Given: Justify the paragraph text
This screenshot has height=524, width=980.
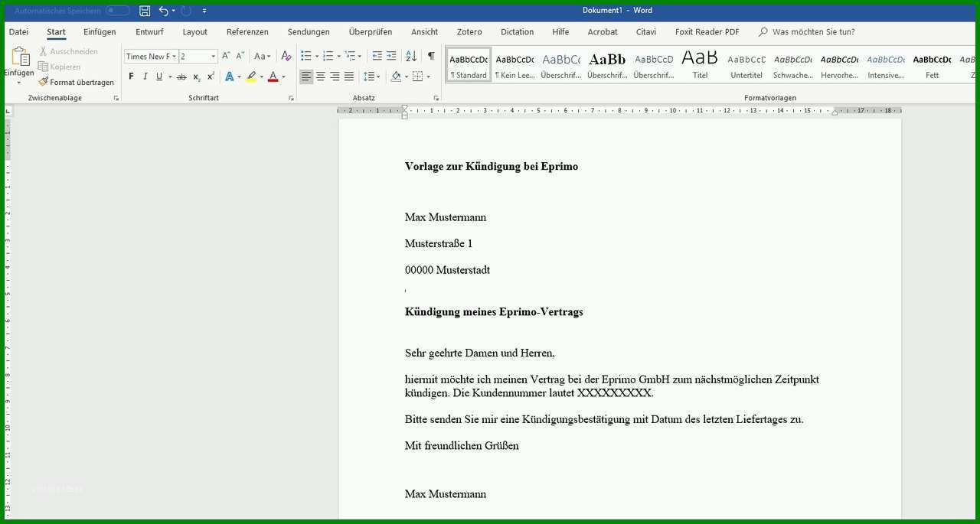Looking at the screenshot, I should coord(349,76).
